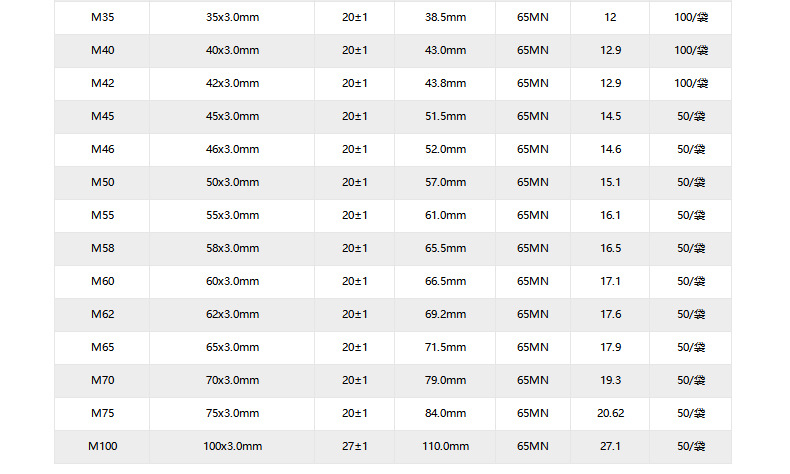Image resolution: width=790 pixels, height=474 pixels.
Task: Select the 69.2mm cell
Action: 445,314
